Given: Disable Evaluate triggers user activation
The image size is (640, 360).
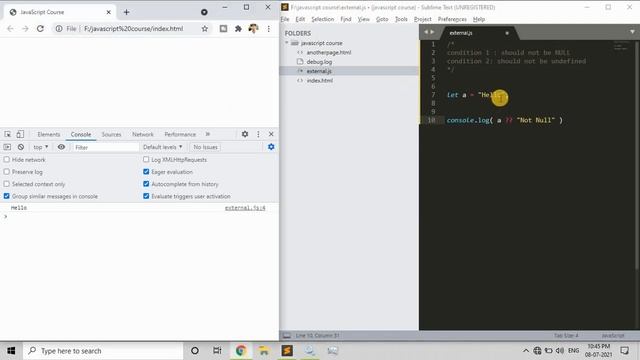Looking at the screenshot, I should pyautogui.click(x=146, y=196).
